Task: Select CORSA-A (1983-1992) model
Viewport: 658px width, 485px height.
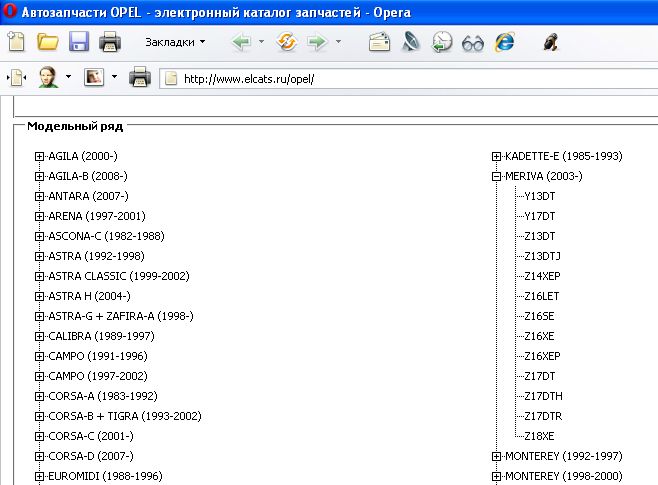Action: [103, 396]
